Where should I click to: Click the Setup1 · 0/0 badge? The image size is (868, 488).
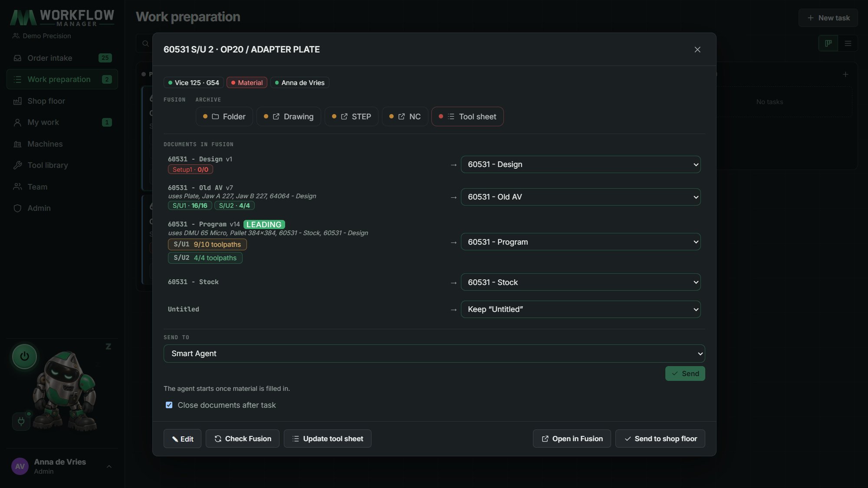click(x=190, y=170)
